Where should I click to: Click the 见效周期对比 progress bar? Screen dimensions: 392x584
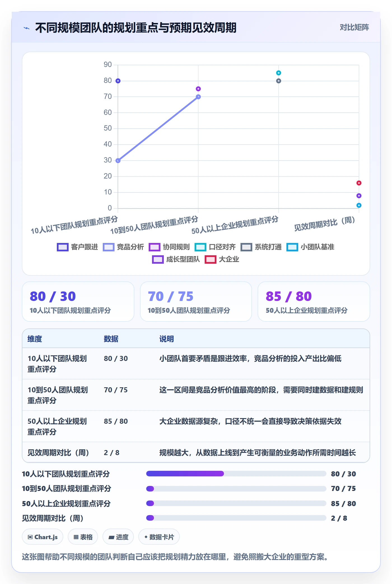(236, 518)
